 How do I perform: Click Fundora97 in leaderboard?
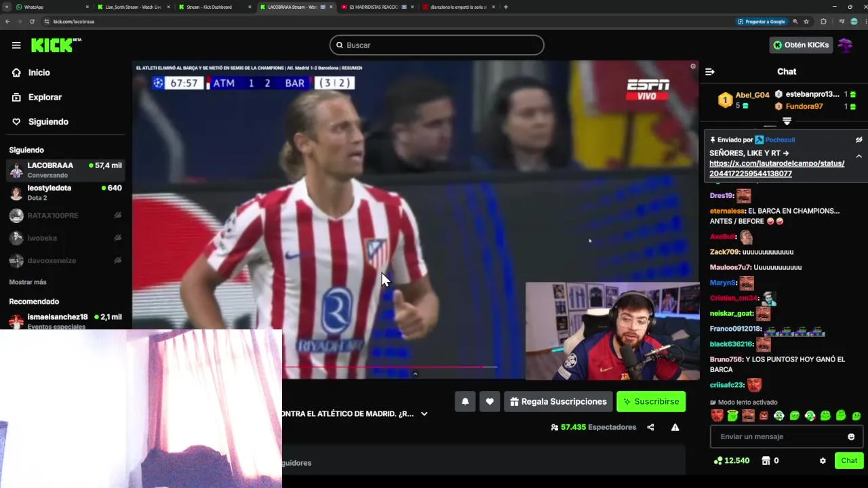(x=804, y=106)
